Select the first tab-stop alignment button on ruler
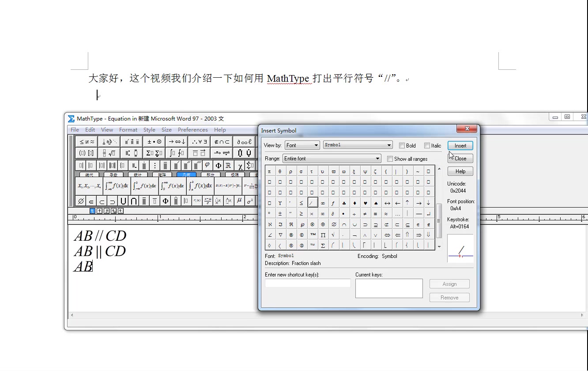Screen dimensions: 588x371 pyautogui.click(x=92, y=211)
